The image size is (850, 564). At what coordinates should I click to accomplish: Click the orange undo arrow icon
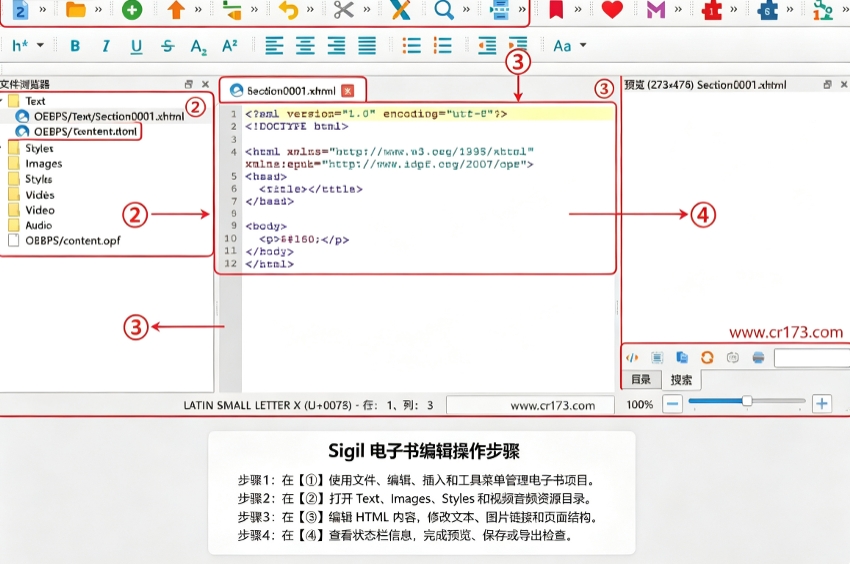coord(288,10)
